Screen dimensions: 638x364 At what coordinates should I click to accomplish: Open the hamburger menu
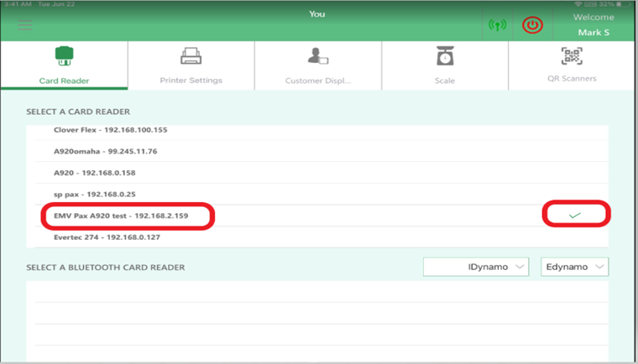(25, 25)
